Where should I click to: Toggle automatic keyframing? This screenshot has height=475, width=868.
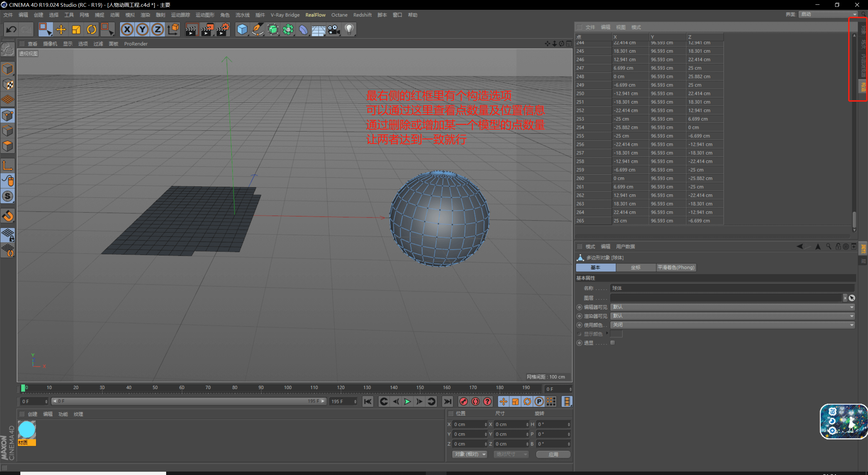[475, 402]
